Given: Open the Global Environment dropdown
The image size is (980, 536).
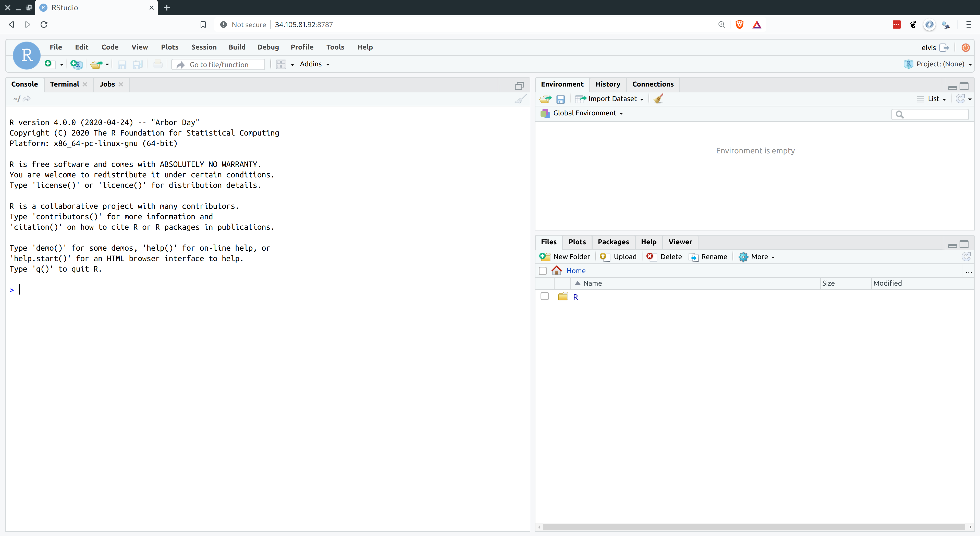Looking at the screenshot, I should point(582,113).
